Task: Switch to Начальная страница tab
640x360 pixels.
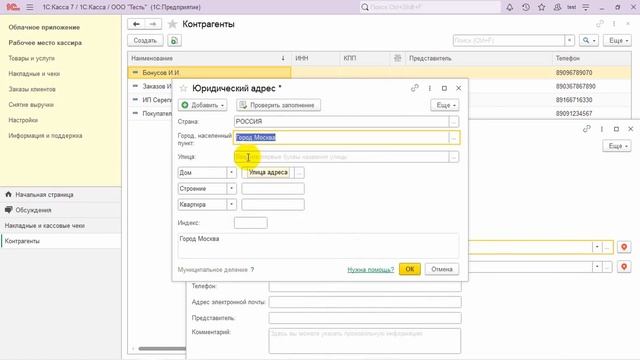Action: 60,195
